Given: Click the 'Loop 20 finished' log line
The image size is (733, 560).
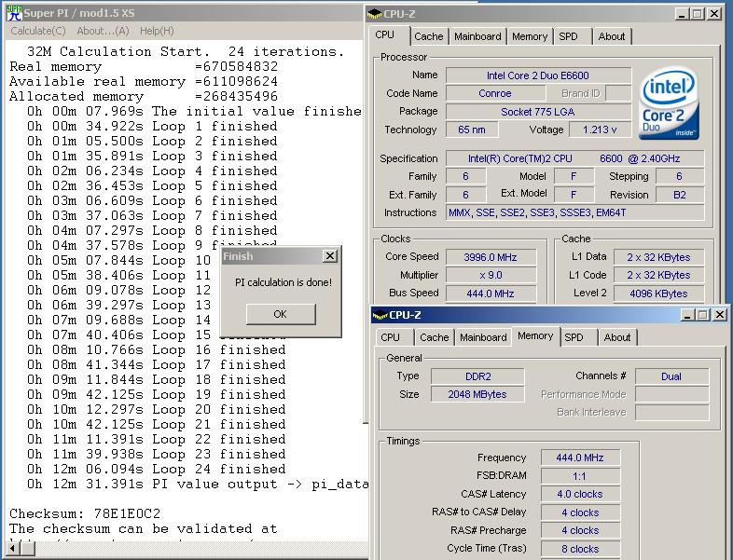Looking at the screenshot, I should (156, 409).
